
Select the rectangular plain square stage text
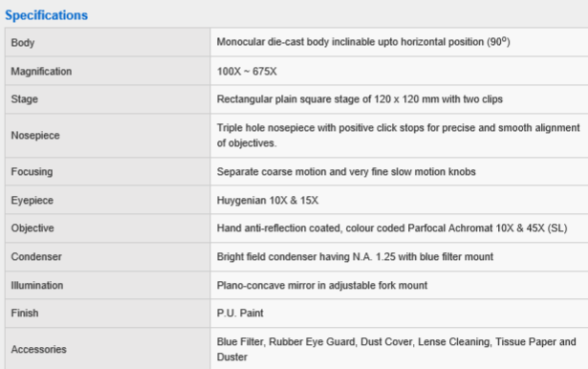point(359,99)
